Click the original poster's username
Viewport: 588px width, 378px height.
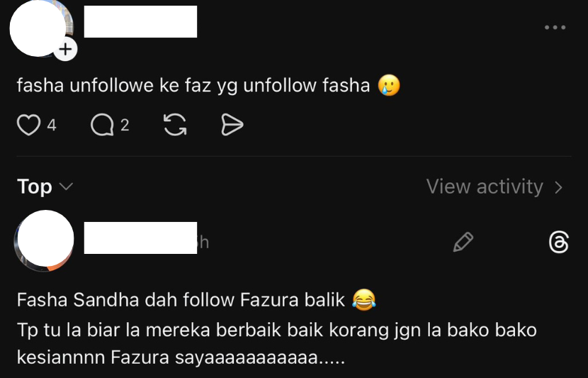coord(141,21)
